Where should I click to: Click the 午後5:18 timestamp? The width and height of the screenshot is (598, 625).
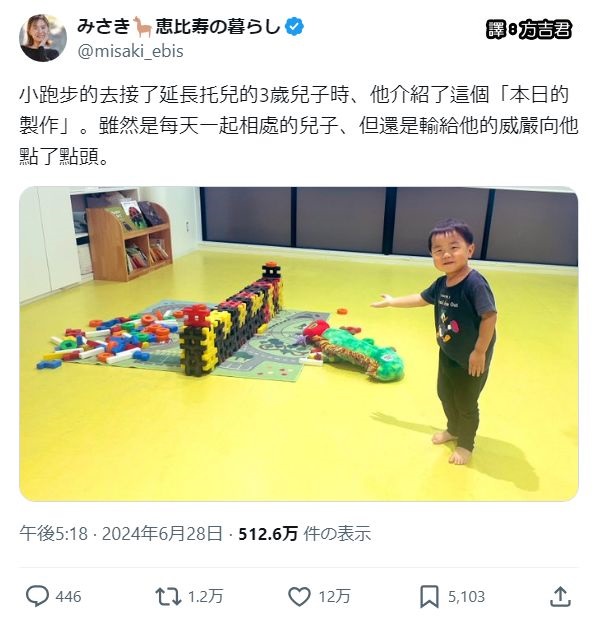(x=53, y=533)
